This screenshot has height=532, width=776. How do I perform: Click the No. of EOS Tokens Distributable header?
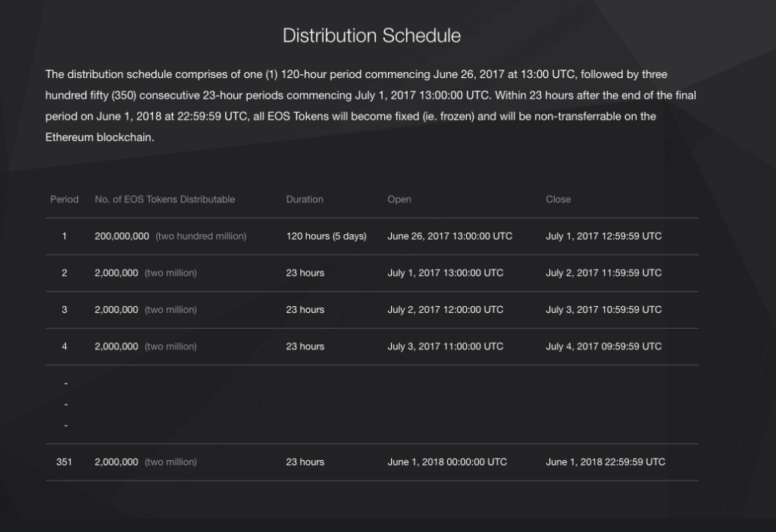coord(164,199)
